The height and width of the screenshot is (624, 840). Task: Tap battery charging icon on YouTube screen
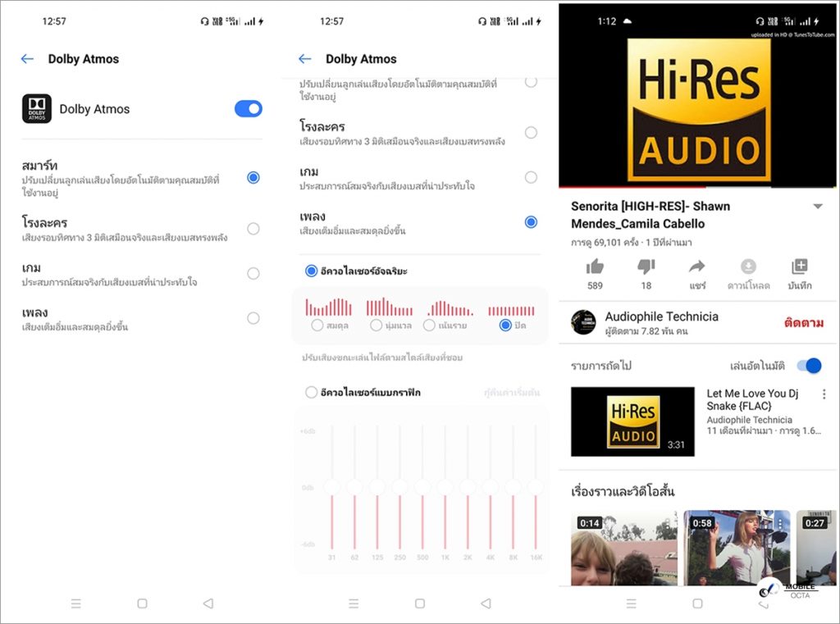tap(816, 21)
